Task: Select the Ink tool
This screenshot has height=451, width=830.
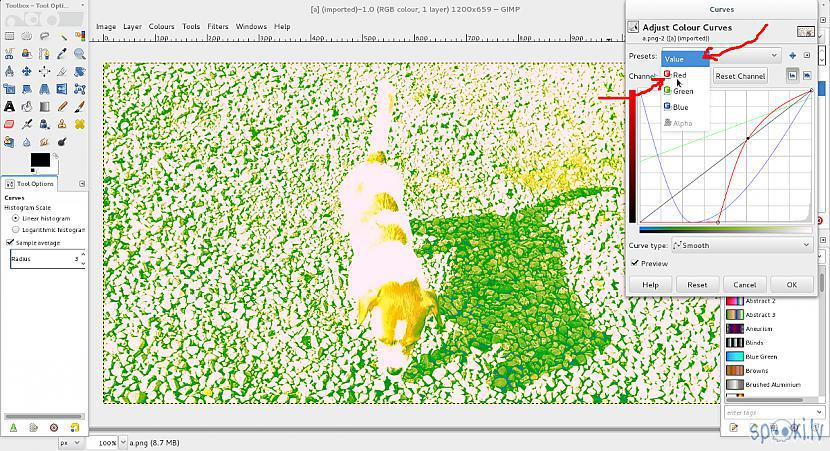Action: tap(44, 124)
